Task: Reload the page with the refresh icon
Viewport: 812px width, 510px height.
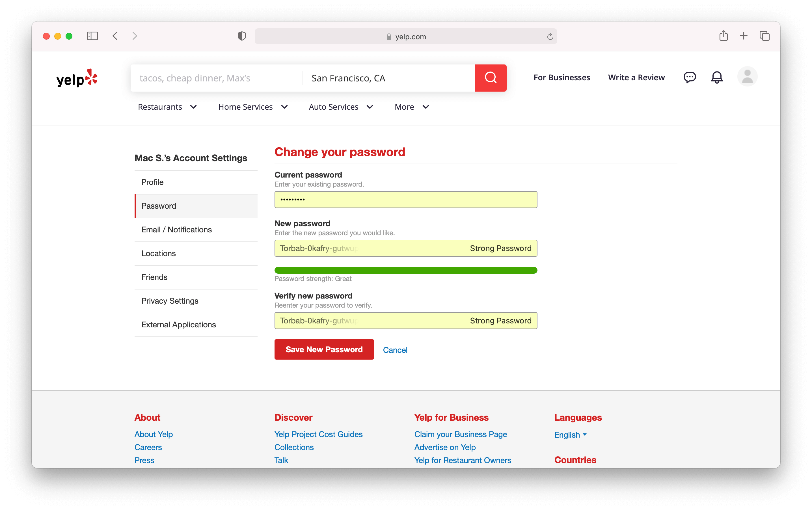Action: coord(550,36)
